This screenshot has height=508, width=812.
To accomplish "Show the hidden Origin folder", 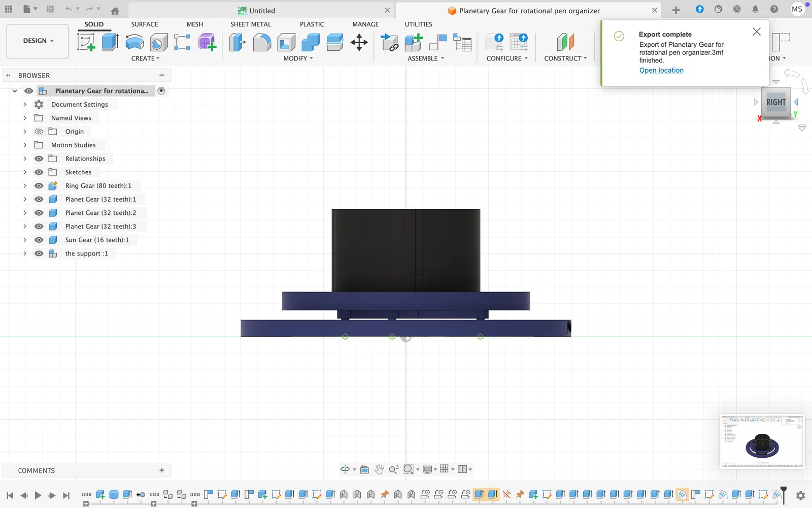I will pyautogui.click(x=39, y=132).
